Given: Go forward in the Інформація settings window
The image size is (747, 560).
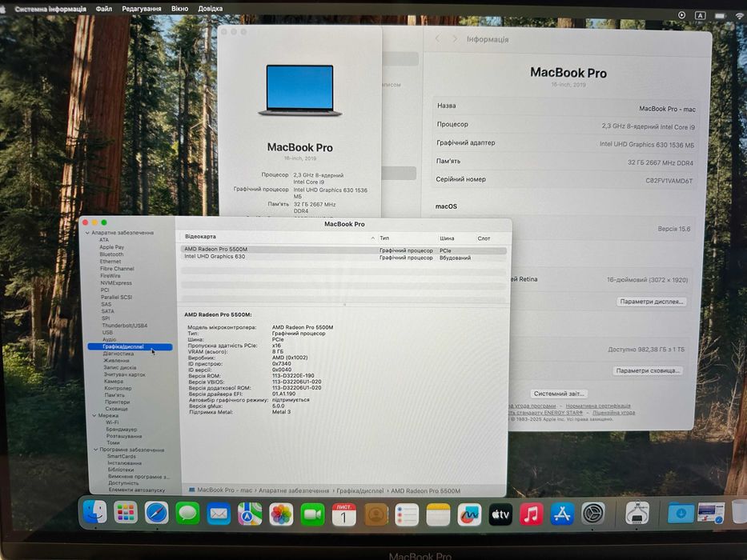Looking at the screenshot, I should point(455,38).
